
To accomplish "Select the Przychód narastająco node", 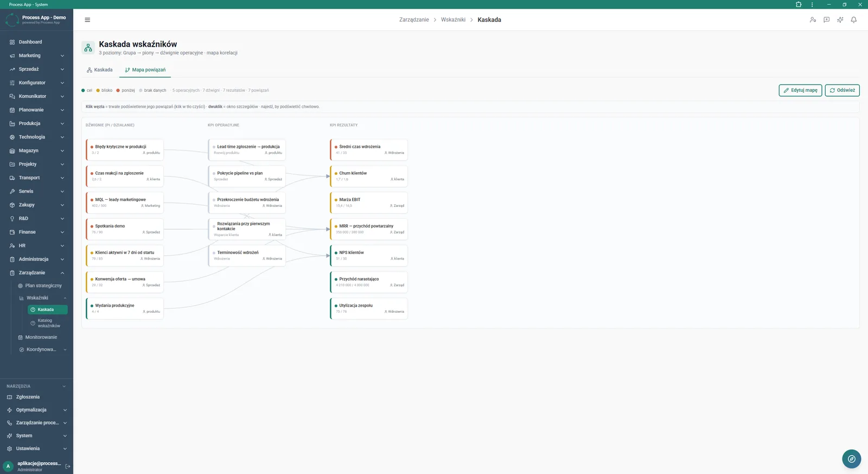I will (x=369, y=282).
